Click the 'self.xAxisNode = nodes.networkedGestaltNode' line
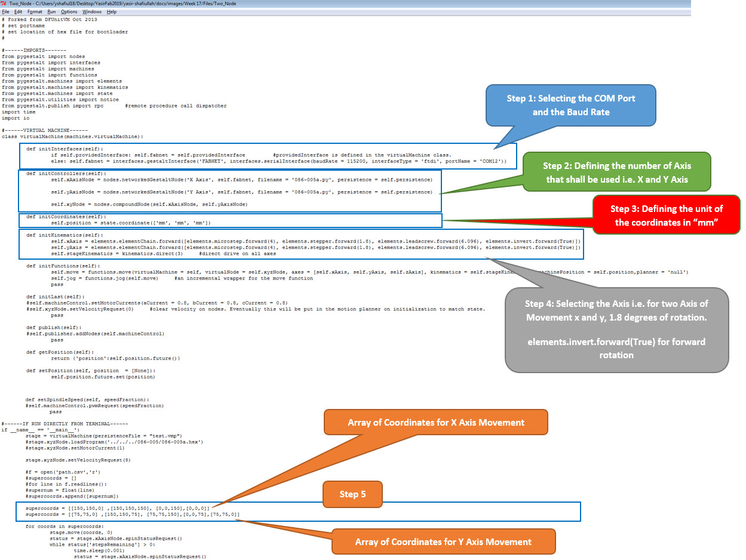This screenshot has width=746, height=560. click(241, 179)
